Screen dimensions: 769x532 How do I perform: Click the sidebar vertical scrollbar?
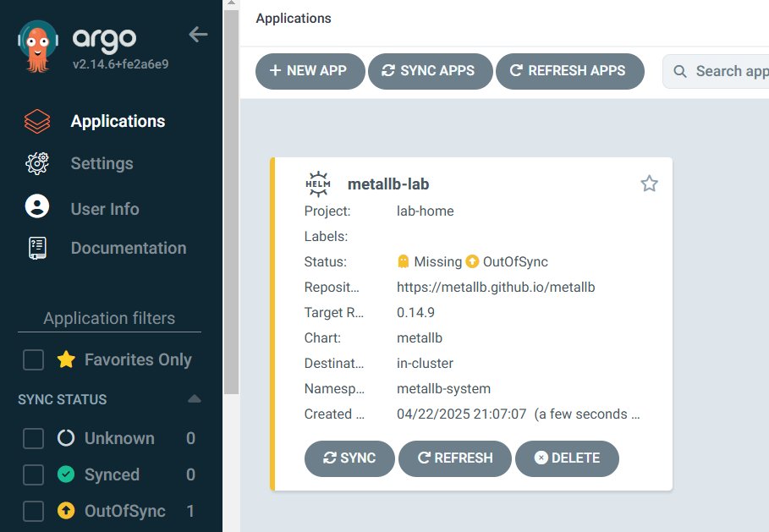coord(231,201)
